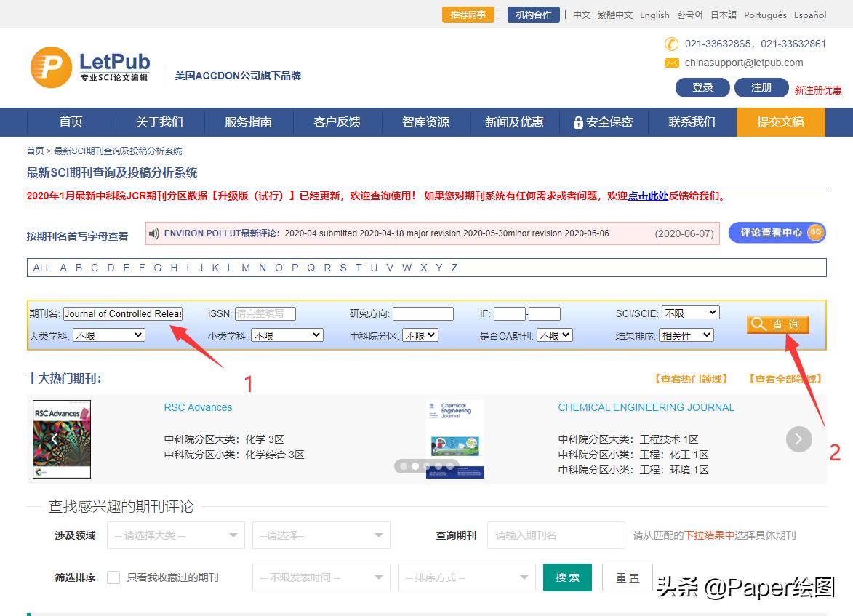853x616 pixels.
Task: Click the email envelope icon
Action: click(671, 63)
